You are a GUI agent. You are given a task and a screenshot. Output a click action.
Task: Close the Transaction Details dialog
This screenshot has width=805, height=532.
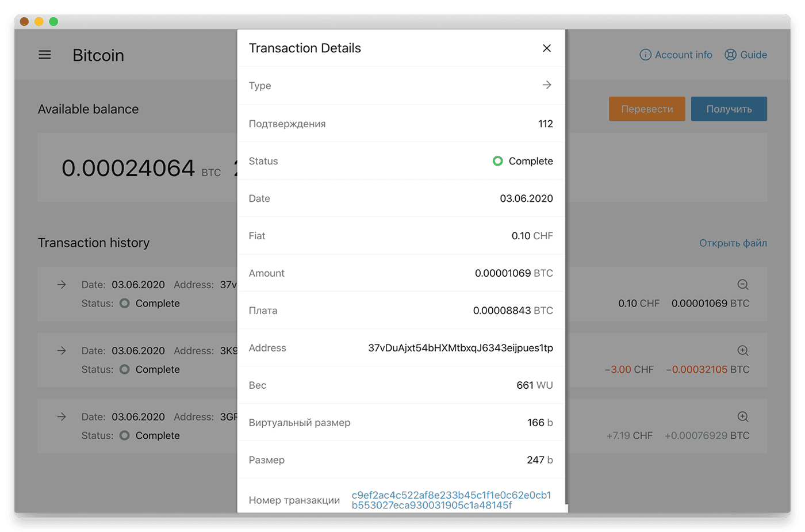[x=547, y=48]
